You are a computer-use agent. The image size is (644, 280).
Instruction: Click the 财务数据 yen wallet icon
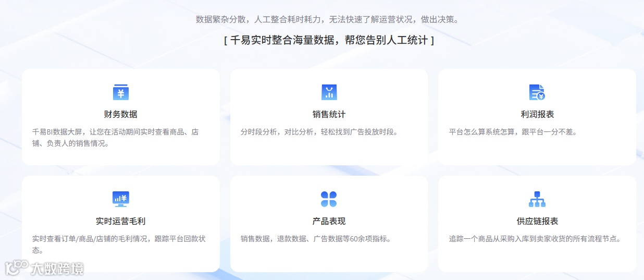[x=120, y=92]
